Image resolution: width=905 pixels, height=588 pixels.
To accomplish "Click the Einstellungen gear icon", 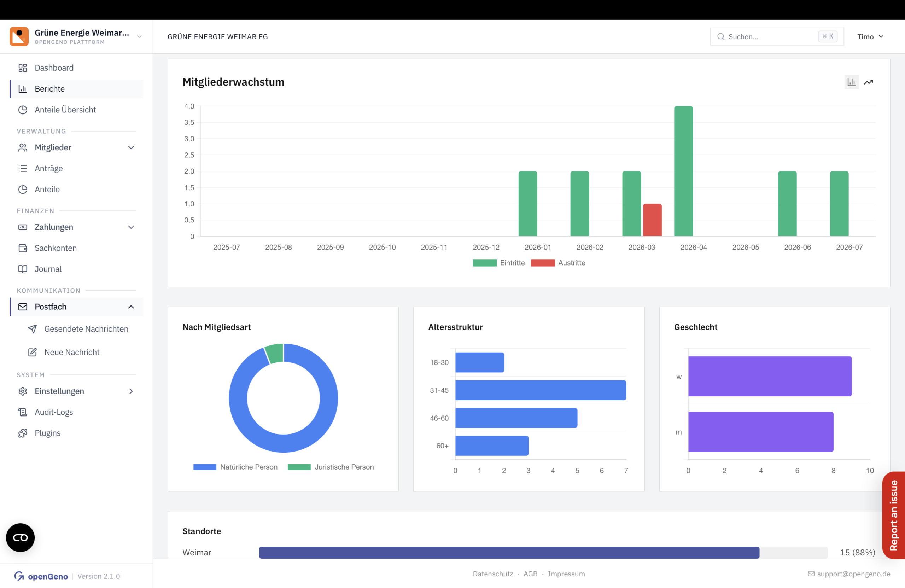I will pyautogui.click(x=23, y=391).
